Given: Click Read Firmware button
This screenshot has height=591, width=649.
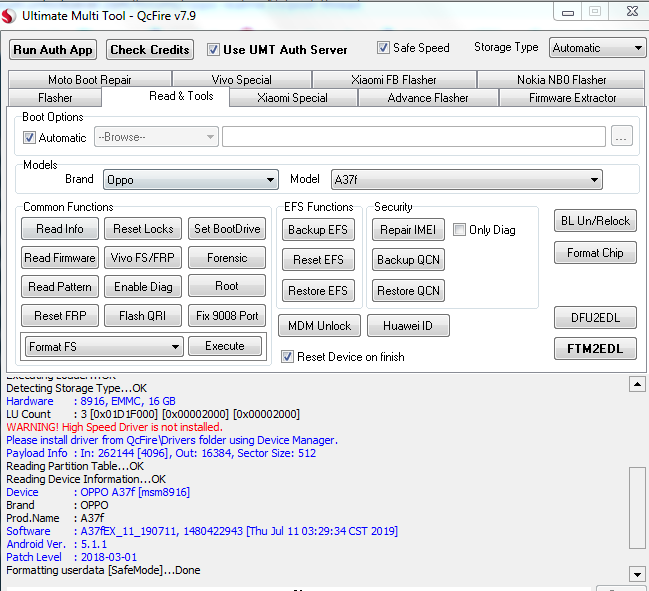Looking at the screenshot, I should pyautogui.click(x=60, y=258).
